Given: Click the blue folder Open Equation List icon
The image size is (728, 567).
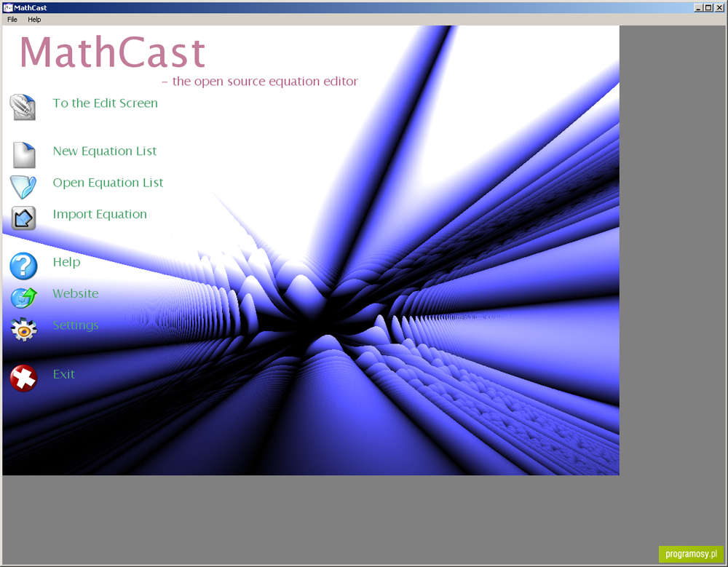Looking at the screenshot, I should click(x=23, y=186).
